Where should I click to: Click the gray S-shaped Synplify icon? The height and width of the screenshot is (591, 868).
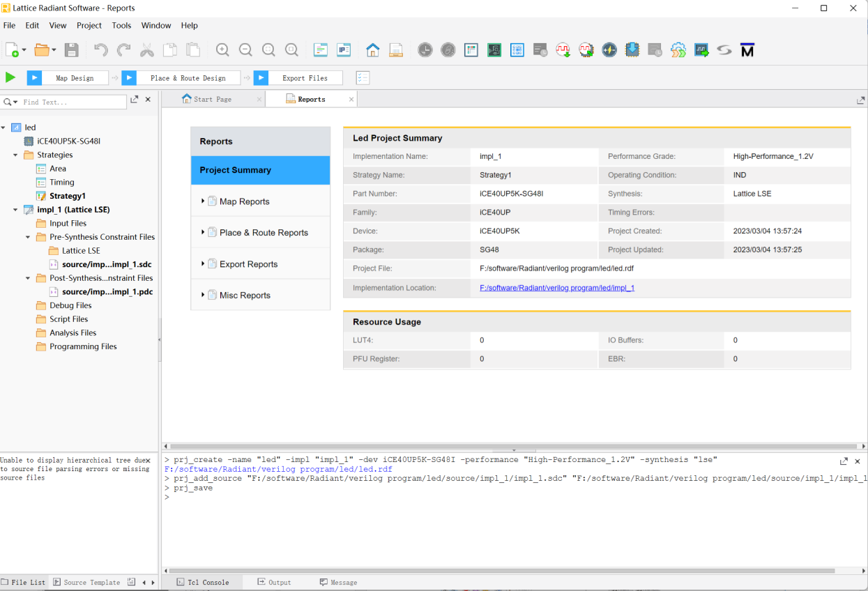tap(724, 50)
